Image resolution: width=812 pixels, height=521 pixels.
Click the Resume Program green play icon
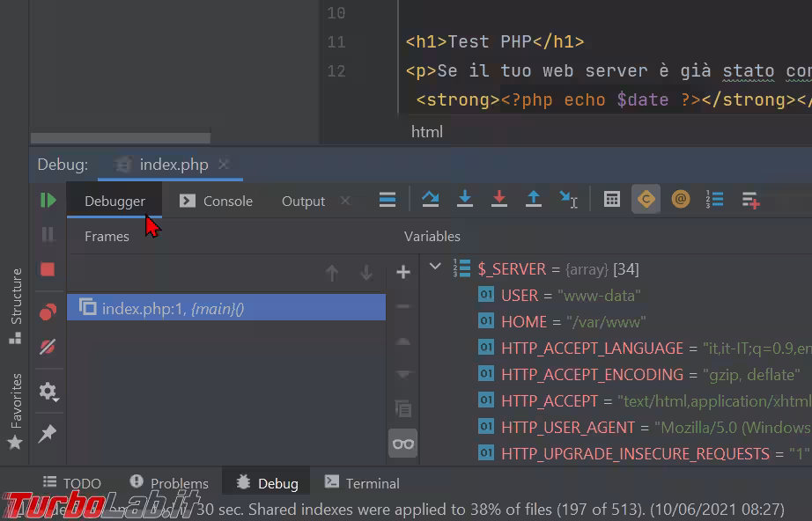point(48,201)
